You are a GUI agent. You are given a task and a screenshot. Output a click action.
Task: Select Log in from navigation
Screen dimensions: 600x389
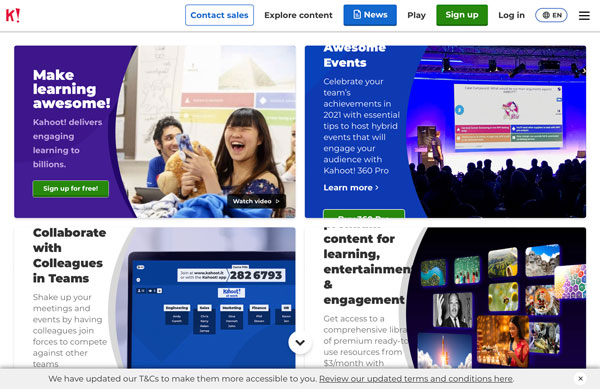coord(511,15)
